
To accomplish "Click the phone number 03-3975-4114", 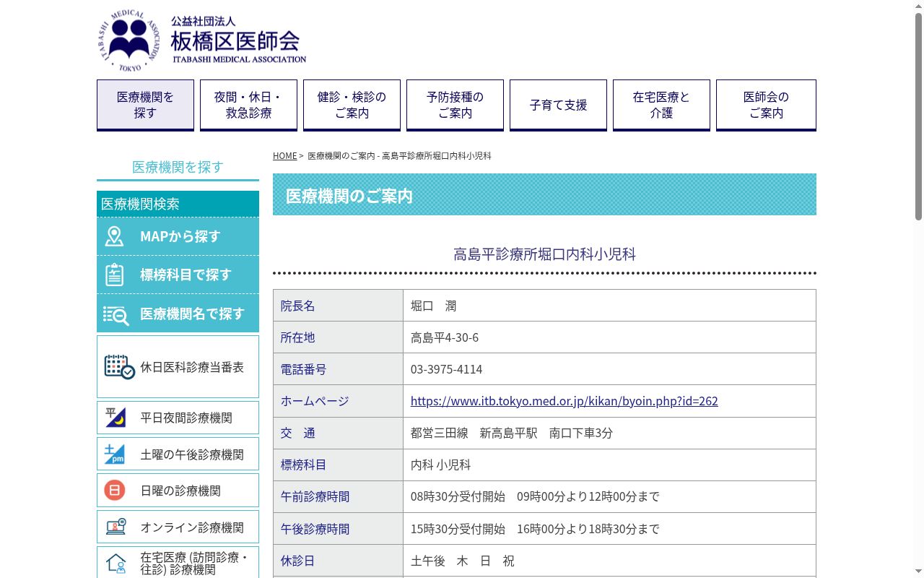I will (446, 369).
